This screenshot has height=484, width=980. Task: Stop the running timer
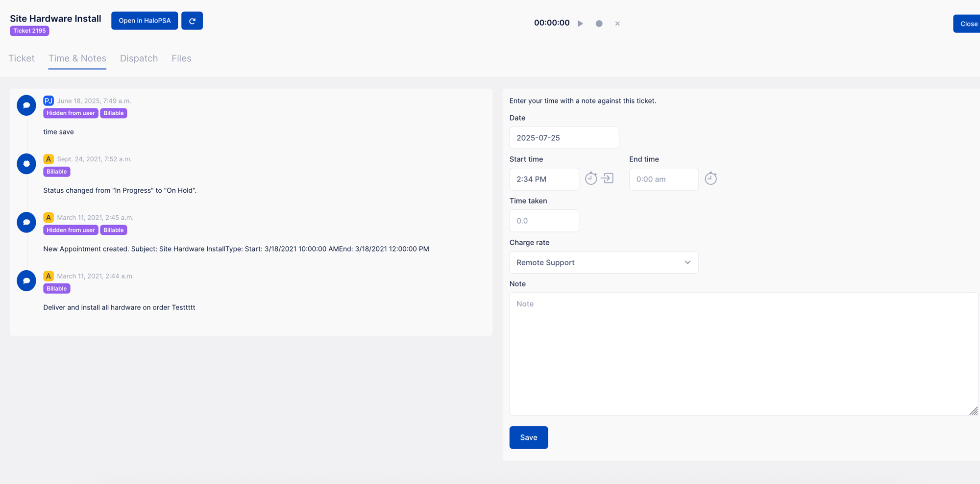pos(599,23)
